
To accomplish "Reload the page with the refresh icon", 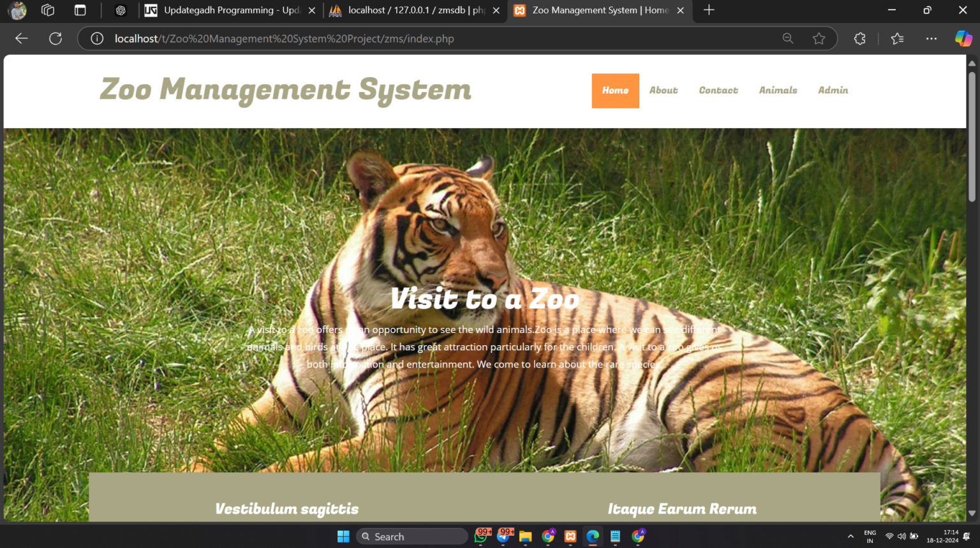I will point(55,38).
